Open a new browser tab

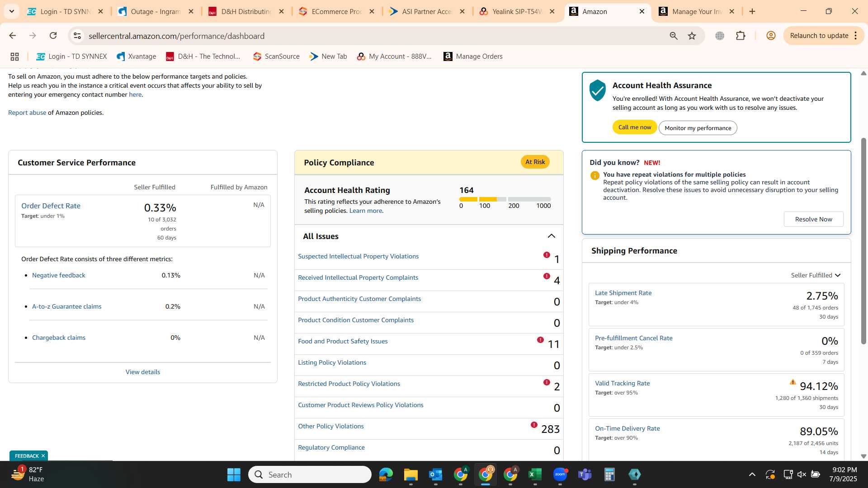[x=752, y=11]
